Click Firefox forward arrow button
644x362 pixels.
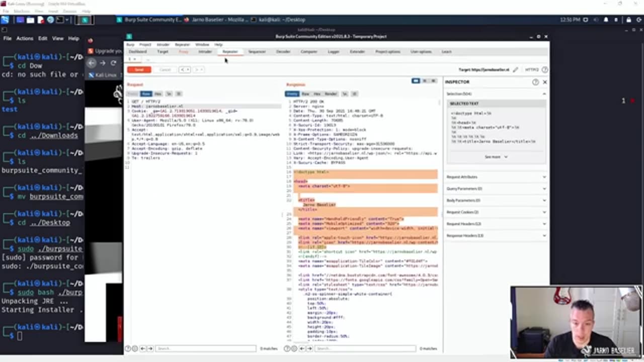103,63
